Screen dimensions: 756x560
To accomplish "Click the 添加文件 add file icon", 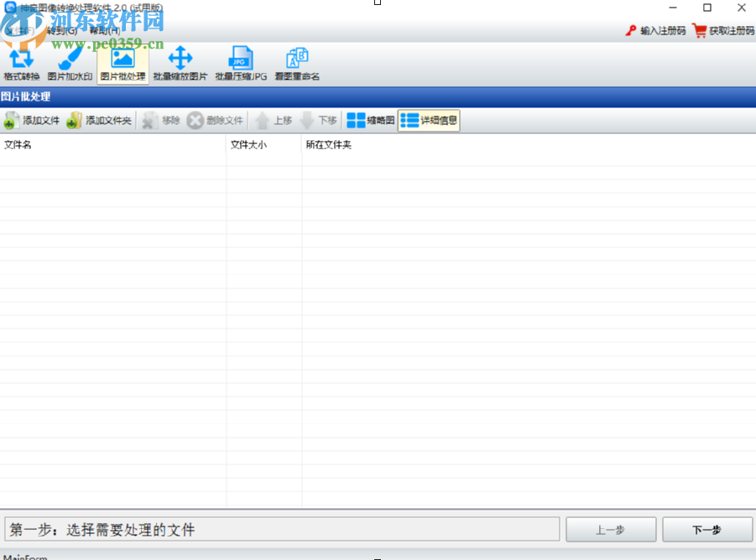I will tap(30, 120).
